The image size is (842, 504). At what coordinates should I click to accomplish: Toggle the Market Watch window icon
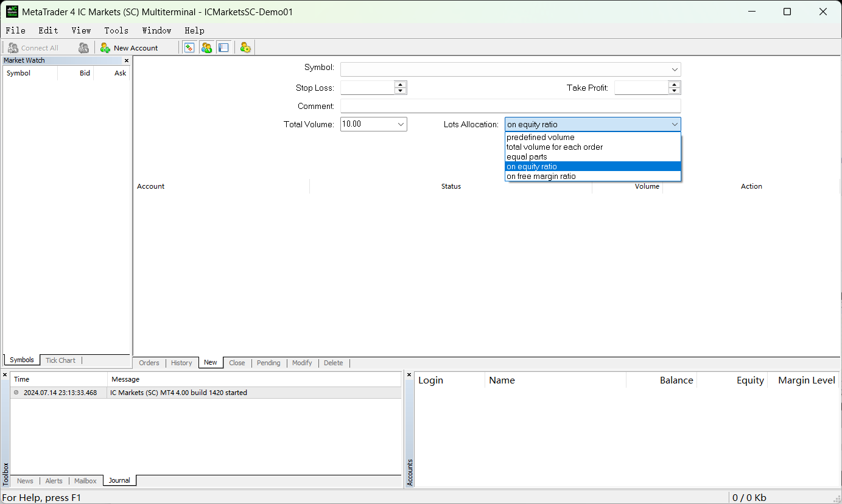click(x=189, y=47)
